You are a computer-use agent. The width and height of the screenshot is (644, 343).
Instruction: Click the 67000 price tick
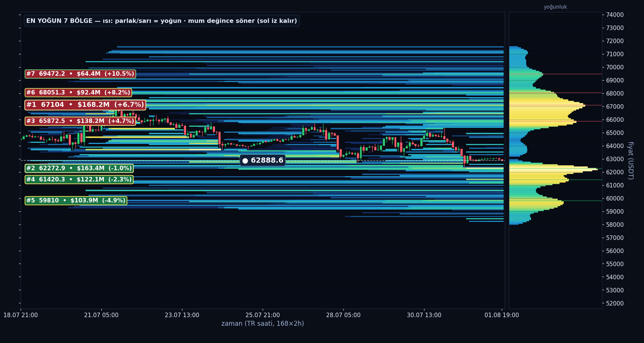[615, 107]
